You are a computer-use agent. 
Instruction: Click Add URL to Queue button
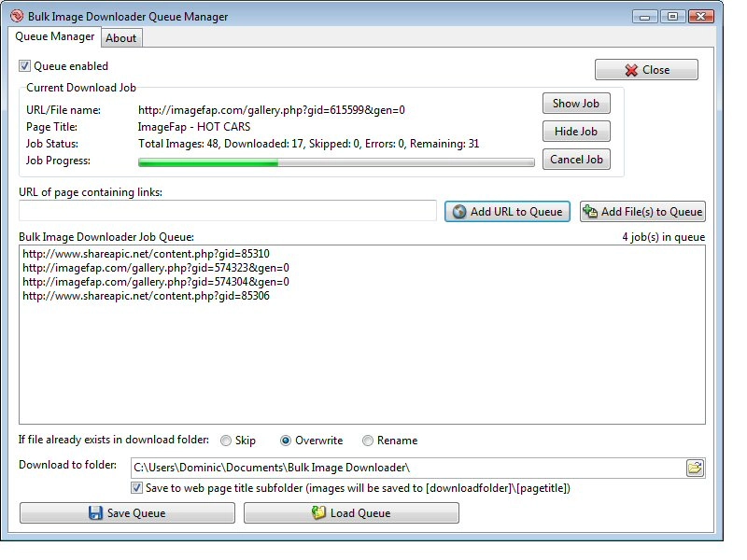(507, 212)
